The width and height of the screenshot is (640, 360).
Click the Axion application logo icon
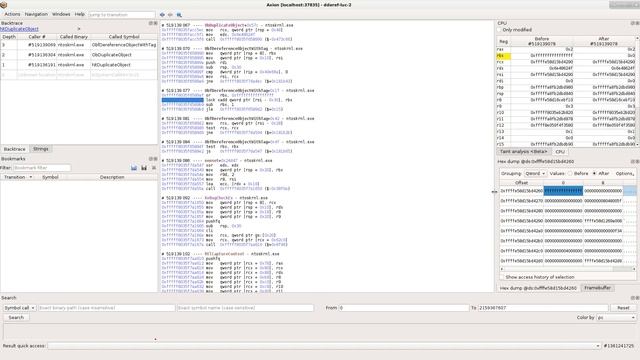(4, 5)
